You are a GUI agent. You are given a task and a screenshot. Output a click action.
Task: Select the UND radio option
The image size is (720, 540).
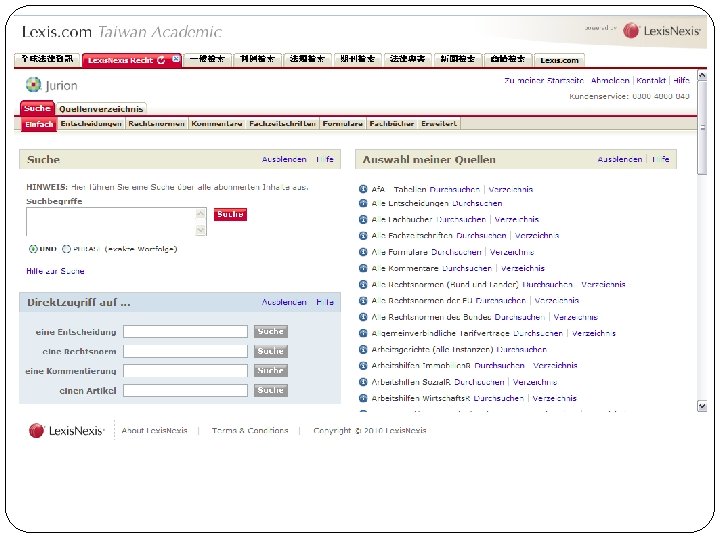[33, 249]
